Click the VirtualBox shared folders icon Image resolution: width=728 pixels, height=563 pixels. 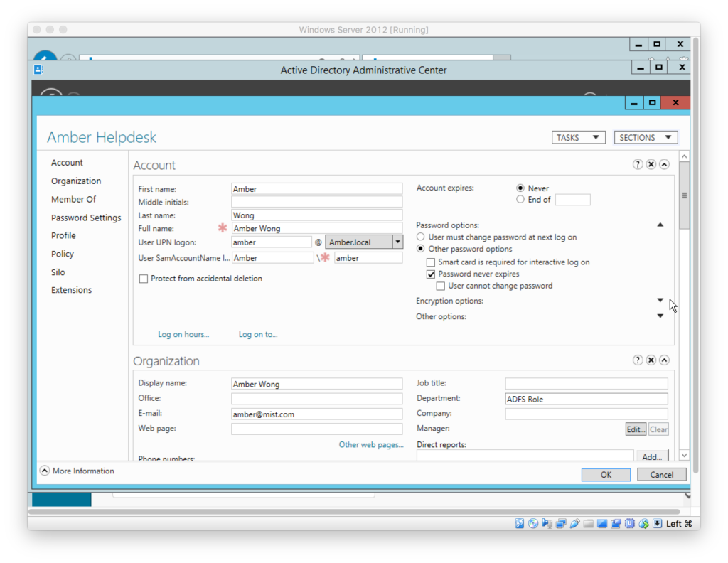coord(588,524)
